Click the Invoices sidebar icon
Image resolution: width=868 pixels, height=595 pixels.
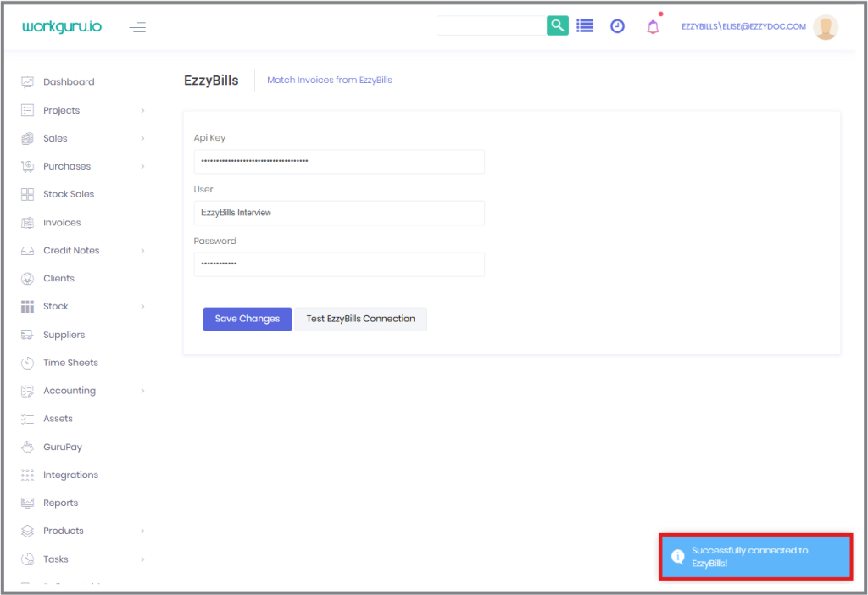[x=27, y=223]
